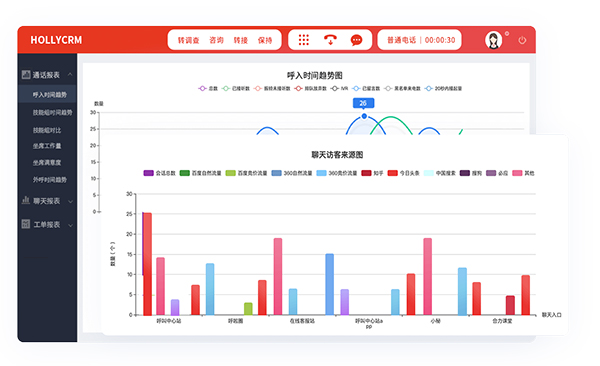Toggle 百度竞价流量 light-green legend

click(x=246, y=173)
